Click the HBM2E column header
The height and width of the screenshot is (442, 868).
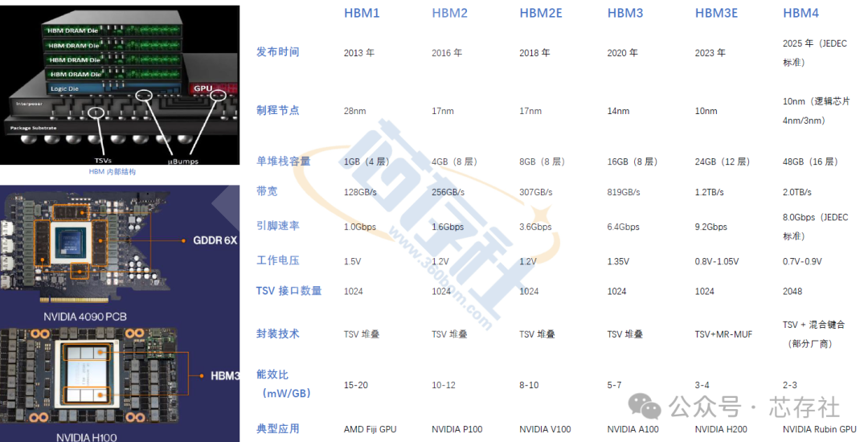[x=540, y=14]
